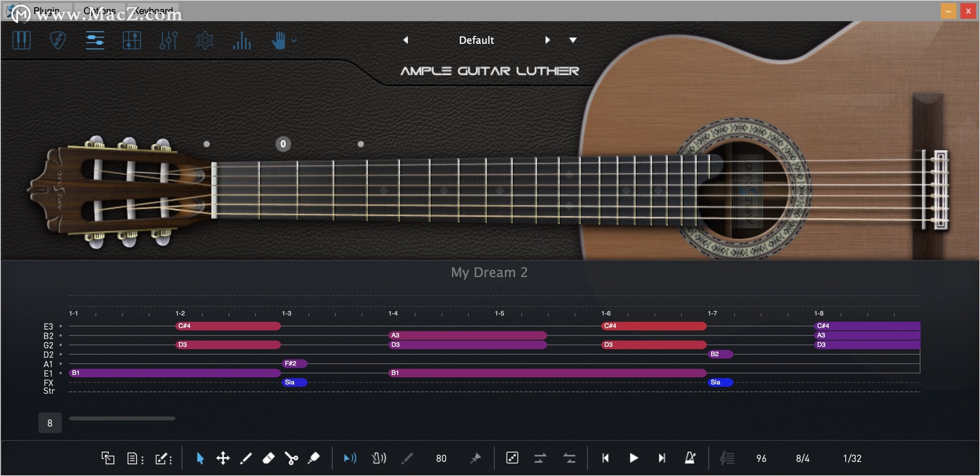This screenshot has height=476, width=980.
Task: Toggle the vibrating speaker icon
Action: click(379, 458)
